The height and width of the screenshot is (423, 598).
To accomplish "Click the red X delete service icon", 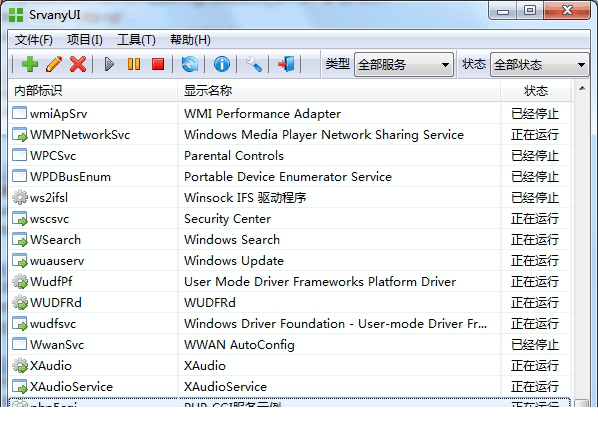I will [78, 64].
